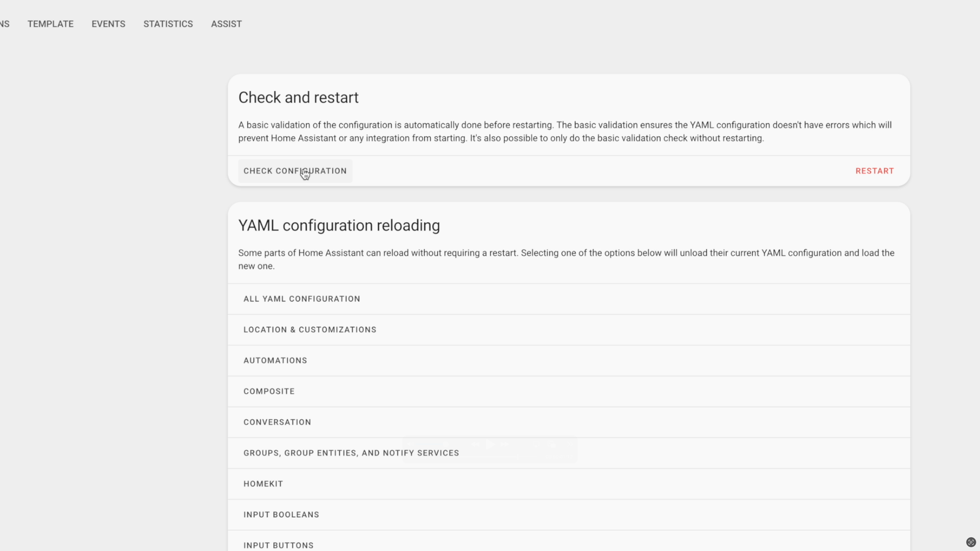Select the Assist tab
This screenshot has width=980, height=551.
click(x=226, y=24)
